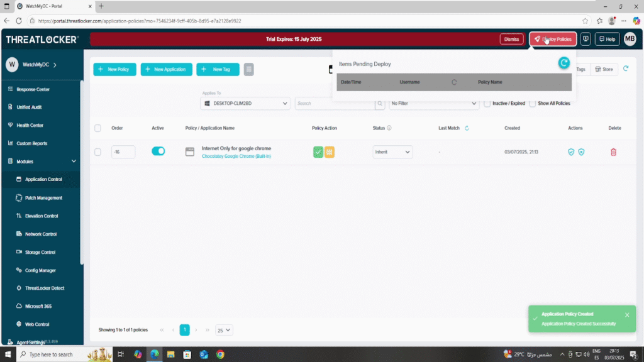The width and height of the screenshot is (644, 362).
Task: Refresh the Last Match column
Action: coord(467,128)
